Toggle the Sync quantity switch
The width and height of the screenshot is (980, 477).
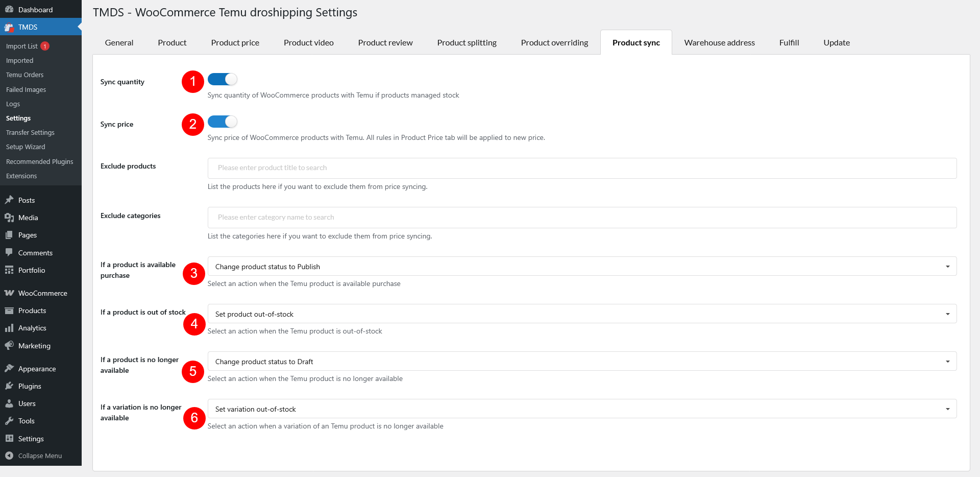(x=223, y=79)
